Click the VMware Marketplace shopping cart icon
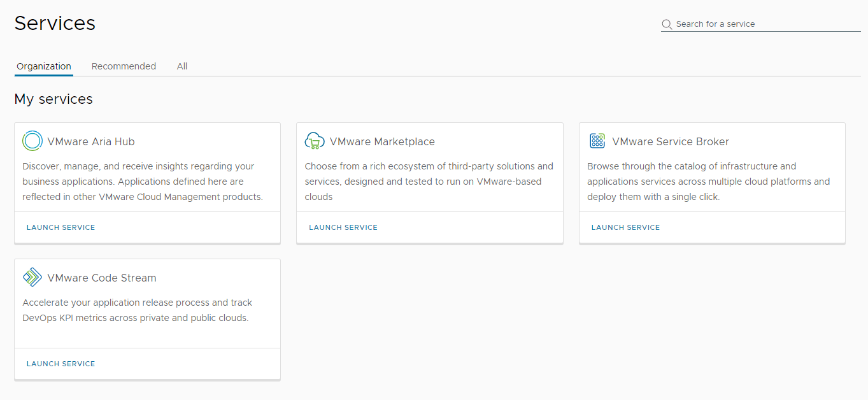This screenshot has height=400, width=868. (315, 141)
